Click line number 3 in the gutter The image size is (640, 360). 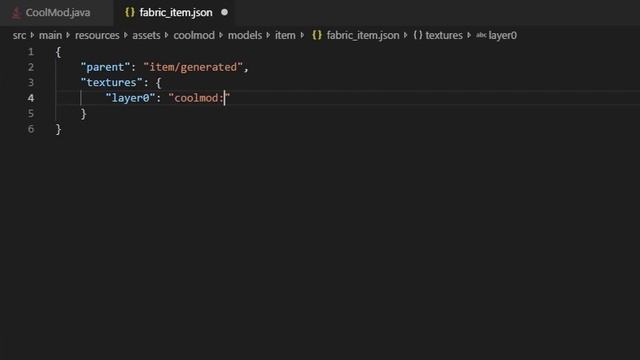pyautogui.click(x=31, y=83)
